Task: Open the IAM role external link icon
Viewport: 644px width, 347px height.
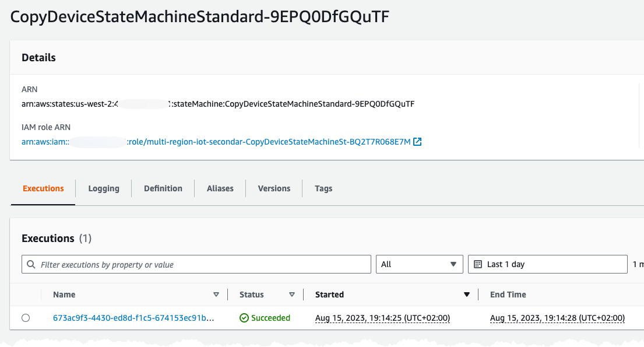Action: pos(417,142)
